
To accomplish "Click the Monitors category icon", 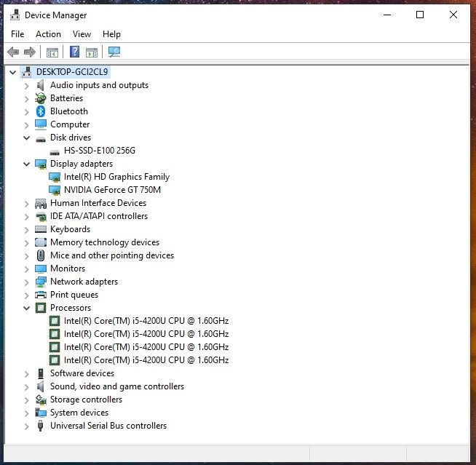I will pyautogui.click(x=41, y=269).
